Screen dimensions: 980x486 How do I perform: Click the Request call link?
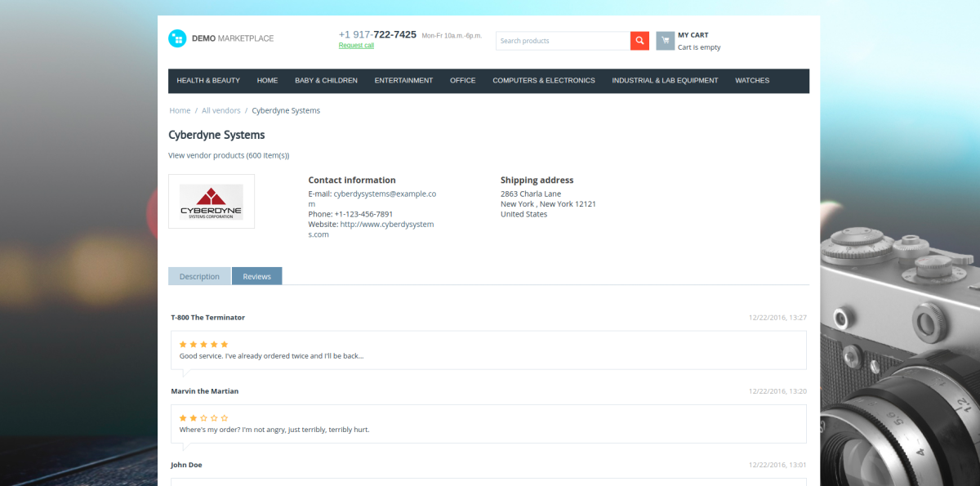356,46
